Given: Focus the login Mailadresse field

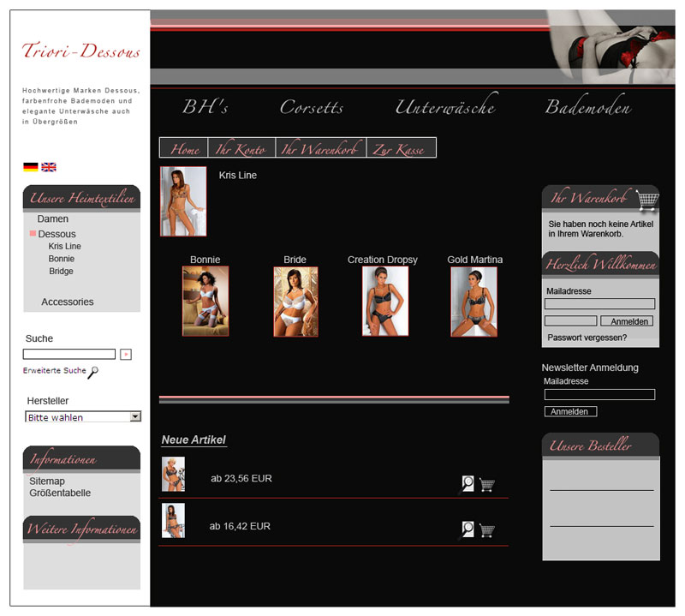Looking at the screenshot, I should [600, 304].
